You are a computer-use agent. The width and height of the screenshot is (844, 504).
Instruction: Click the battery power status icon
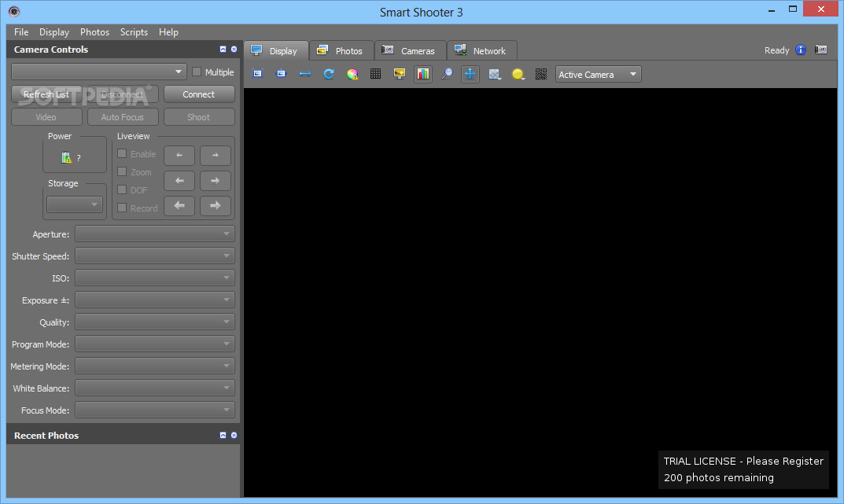(66, 157)
